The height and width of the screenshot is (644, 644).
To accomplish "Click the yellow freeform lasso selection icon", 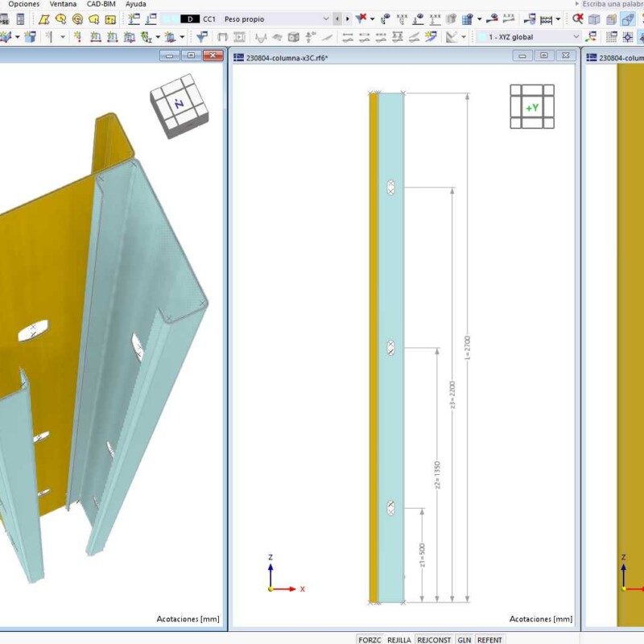I will [x=93, y=19].
